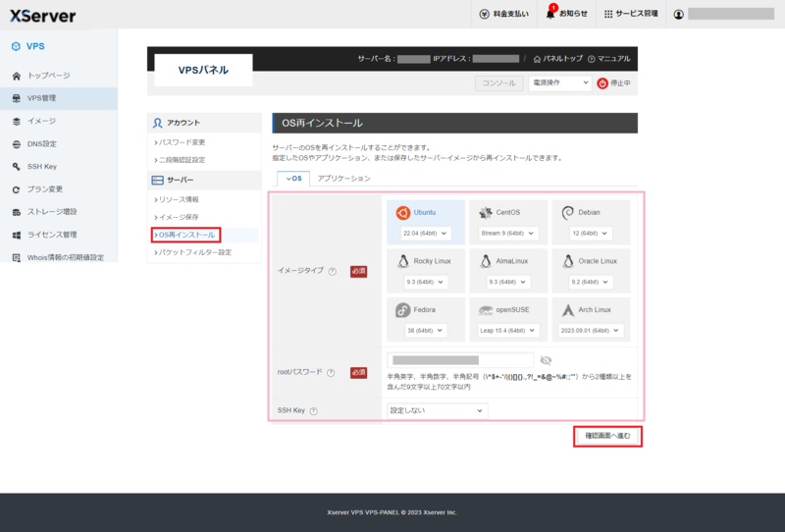
Task: Toggle root password visibility eye icon
Action: [546, 360]
